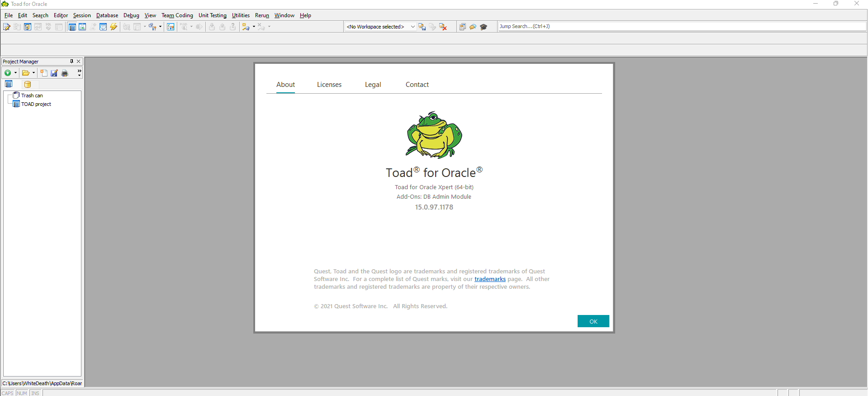This screenshot has height=396, width=868.
Task: Expand the Project Manager toolbar overflow chevron
Action: point(79,73)
